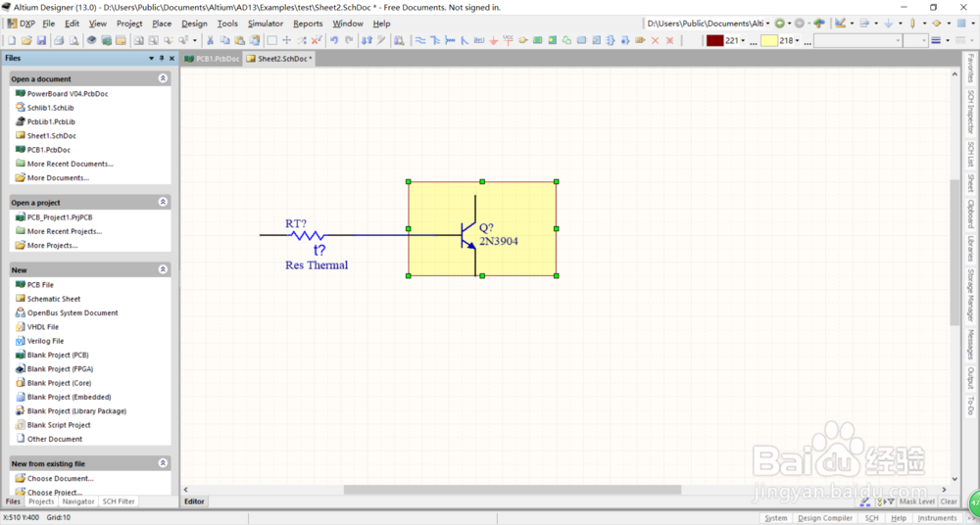Click the yellow fill color swatch

click(x=769, y=40)
